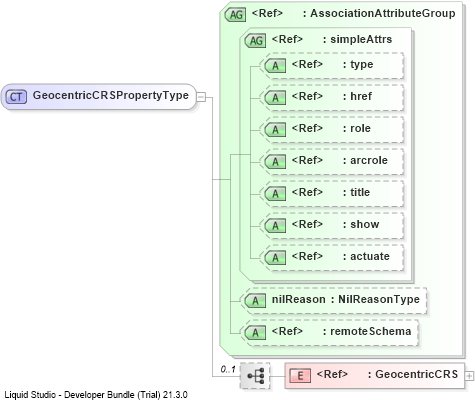Select the GeocentricCRSPropertyType label

click(x=111, y=95)
